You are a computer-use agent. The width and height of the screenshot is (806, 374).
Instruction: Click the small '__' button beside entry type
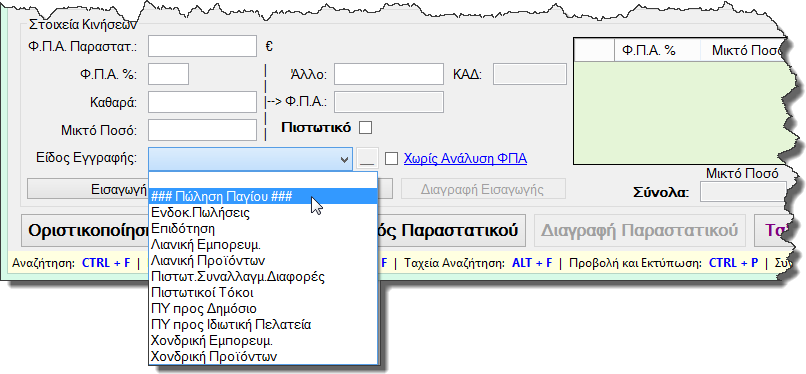coord(367,159)
